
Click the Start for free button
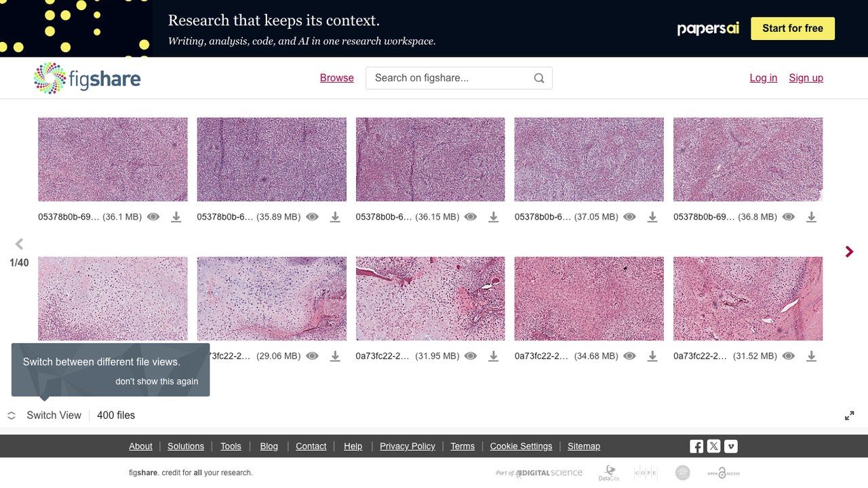[x=793, y=28]
